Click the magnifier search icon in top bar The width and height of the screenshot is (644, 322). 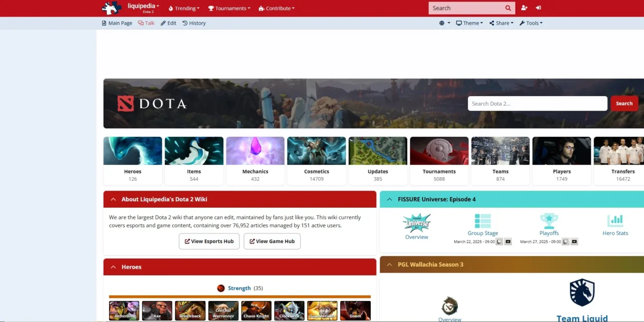point(508,8)
